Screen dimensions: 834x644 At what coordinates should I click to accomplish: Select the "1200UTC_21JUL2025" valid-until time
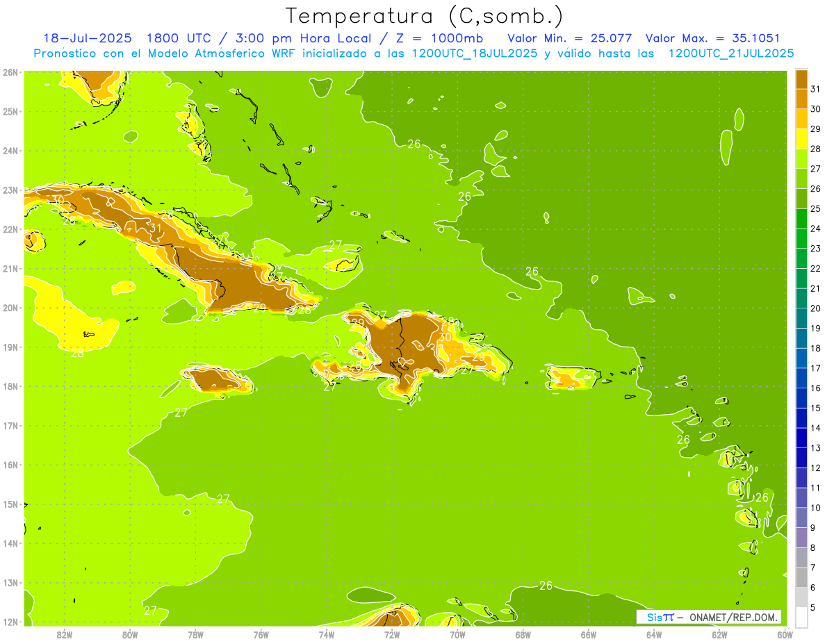coord(731,53)
